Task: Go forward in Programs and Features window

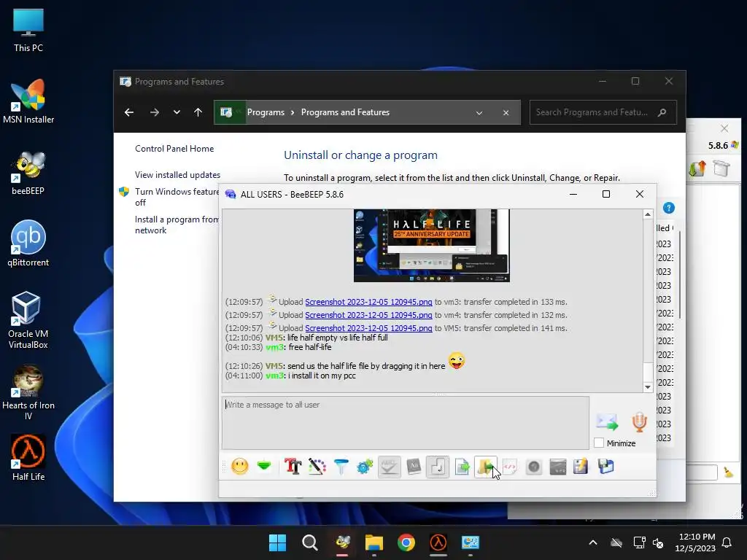Action: click(155, 112)
